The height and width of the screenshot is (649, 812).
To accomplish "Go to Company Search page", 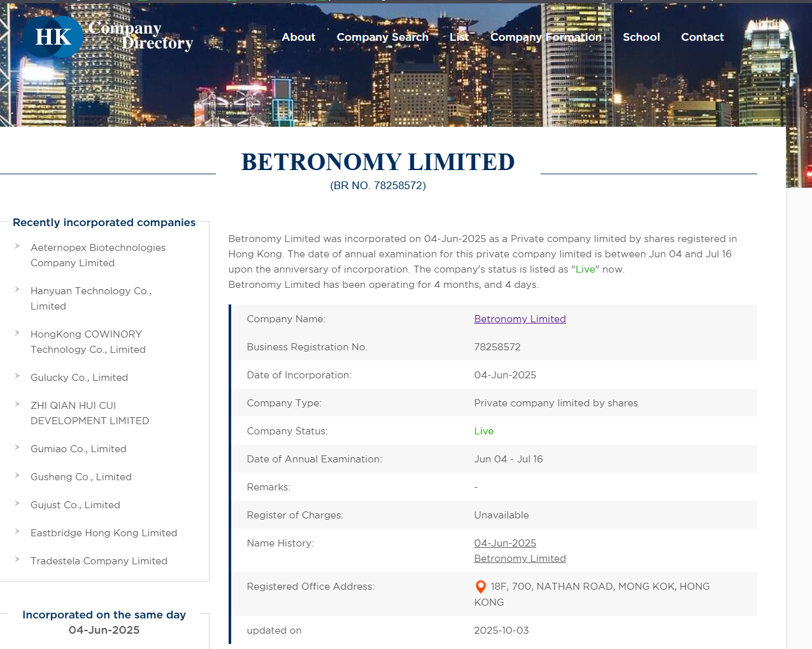I will tap(382, 37).
